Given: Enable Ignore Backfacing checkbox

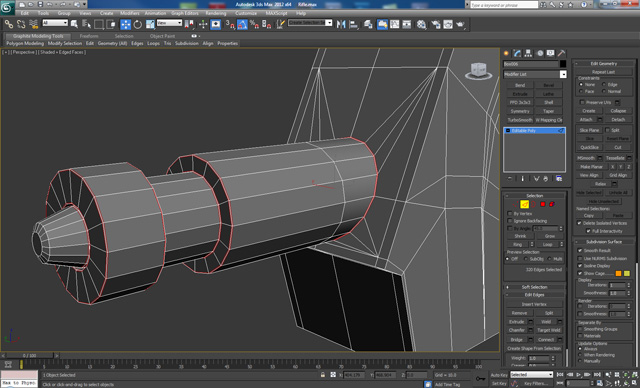Looking at the screenshot, I should [x=510, y=221].
